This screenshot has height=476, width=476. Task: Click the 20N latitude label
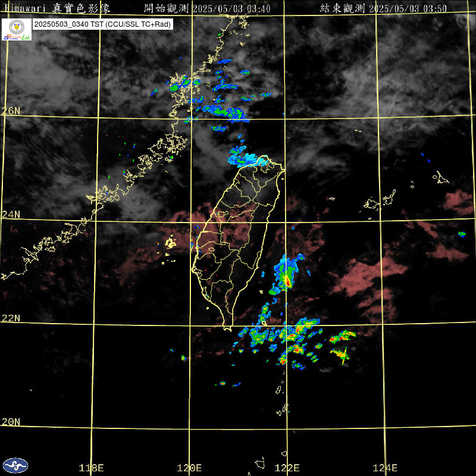(11, 422)
